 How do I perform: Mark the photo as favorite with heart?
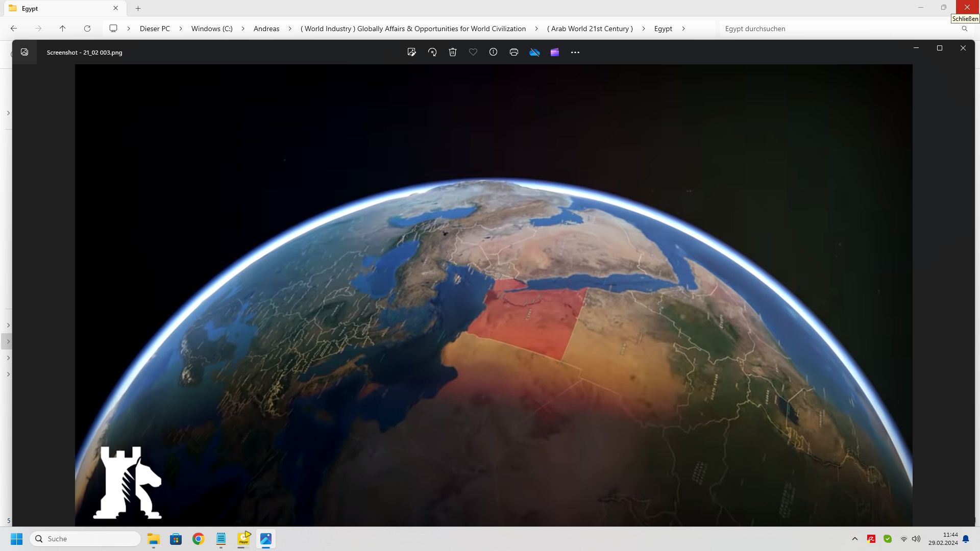473,52
